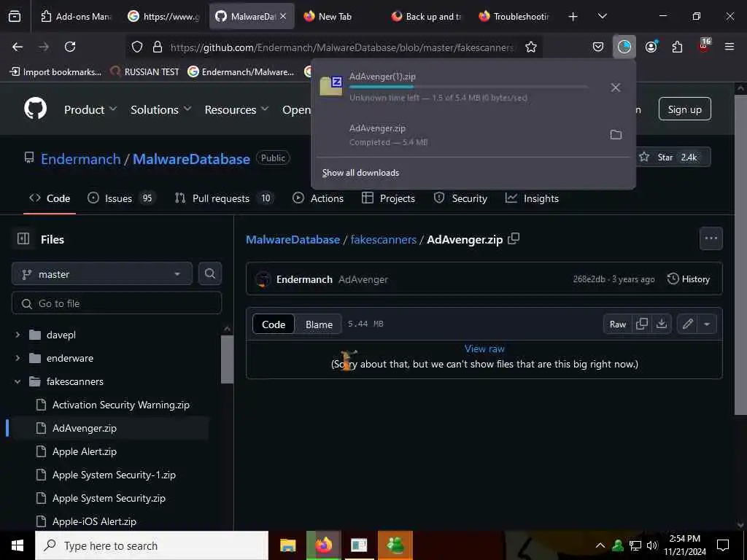Open the Windows Start menu
The height and width of the screenshot is (560, 747).
(18, 545)
